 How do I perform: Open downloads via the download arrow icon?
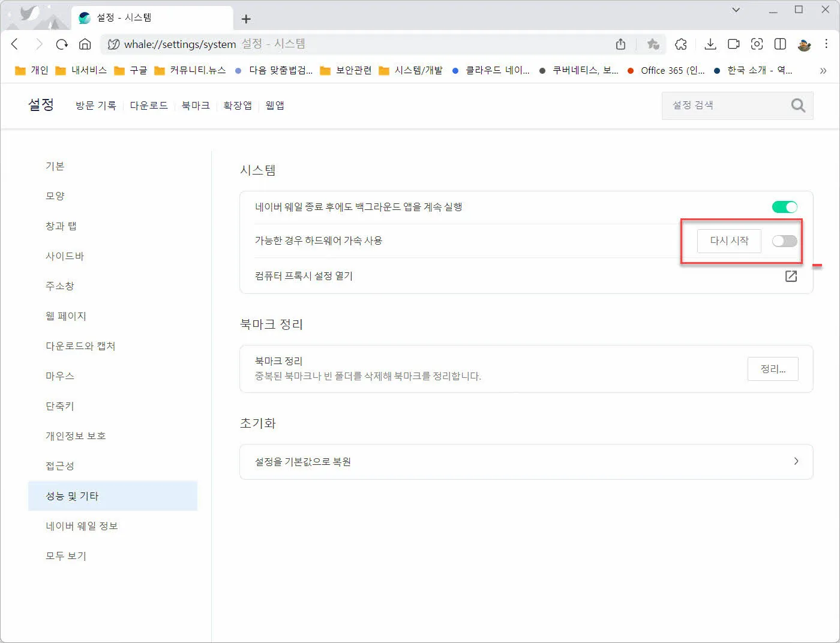[710, 44]
